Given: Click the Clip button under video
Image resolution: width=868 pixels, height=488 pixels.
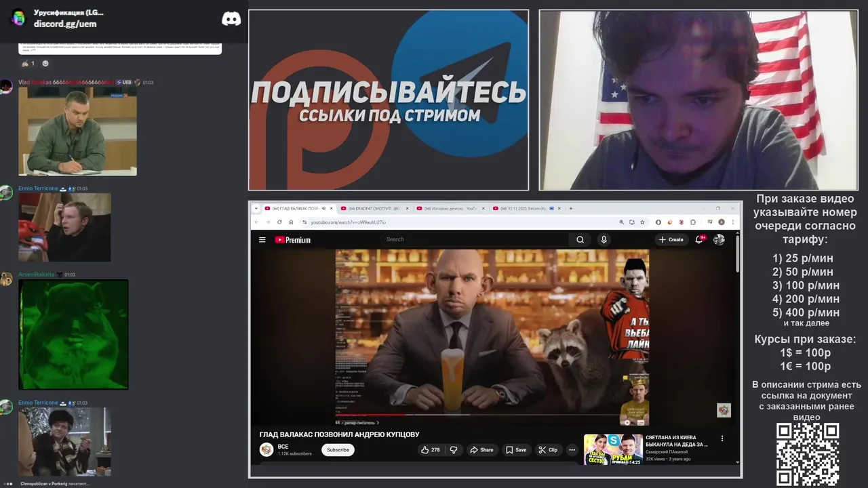Looking at the screenshot, I should 547,449.
